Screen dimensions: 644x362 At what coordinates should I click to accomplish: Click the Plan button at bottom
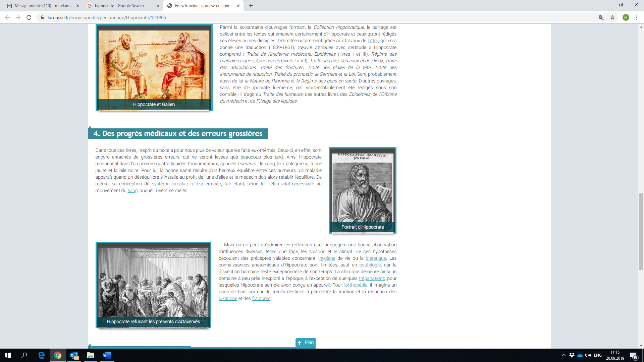click(306, 343)
